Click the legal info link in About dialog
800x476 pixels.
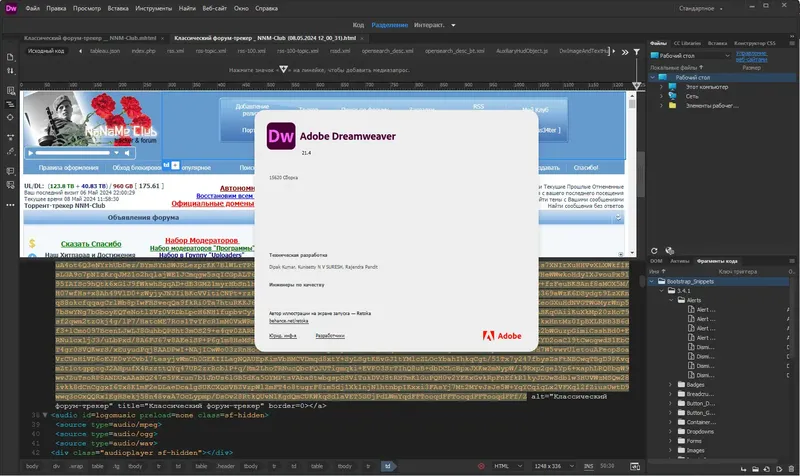click(283, 336)
